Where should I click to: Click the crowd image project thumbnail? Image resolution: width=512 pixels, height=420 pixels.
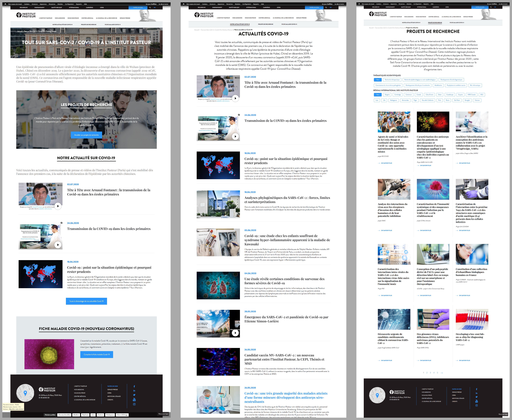tap(394, 122)
